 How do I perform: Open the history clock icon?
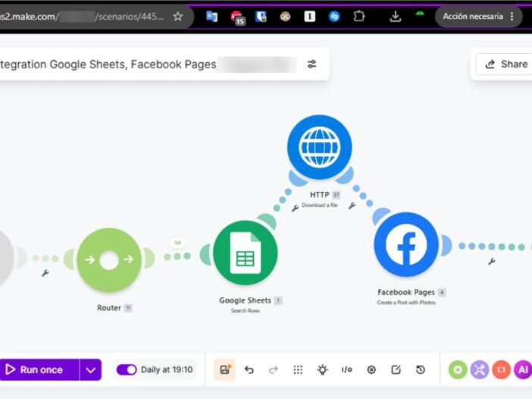[x=421, y=369]
